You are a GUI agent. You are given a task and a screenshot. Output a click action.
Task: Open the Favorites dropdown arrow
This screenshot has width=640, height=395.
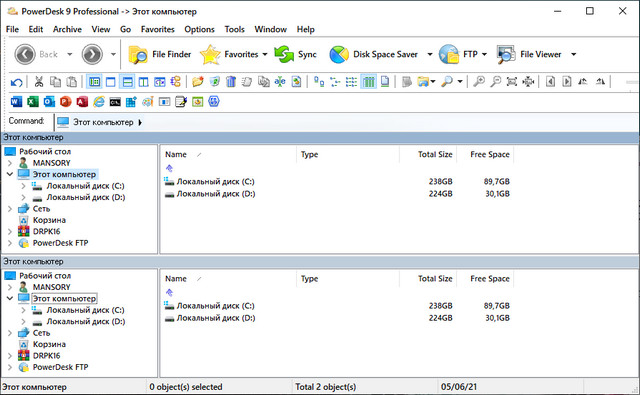click(265, 54)
